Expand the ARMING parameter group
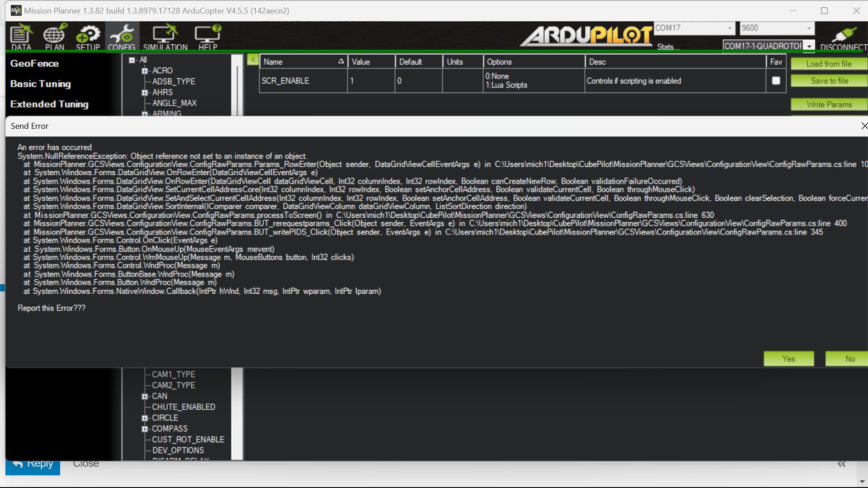The image size is (868, 488). pos(145,113)
